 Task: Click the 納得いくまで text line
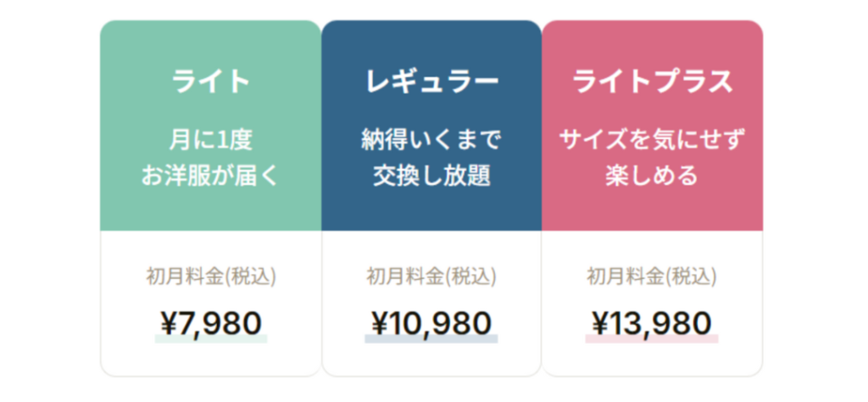click(431, 140)
